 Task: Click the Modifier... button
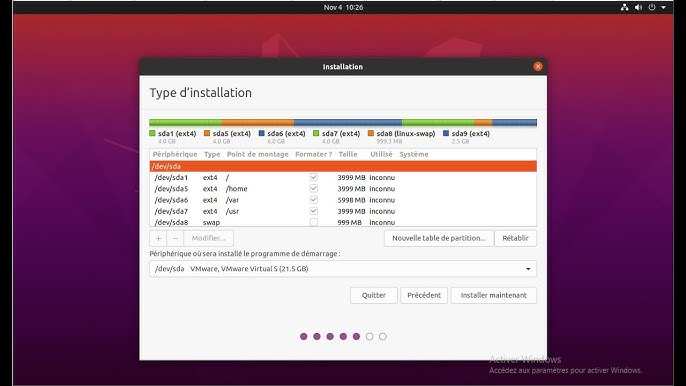coord(208,238)
